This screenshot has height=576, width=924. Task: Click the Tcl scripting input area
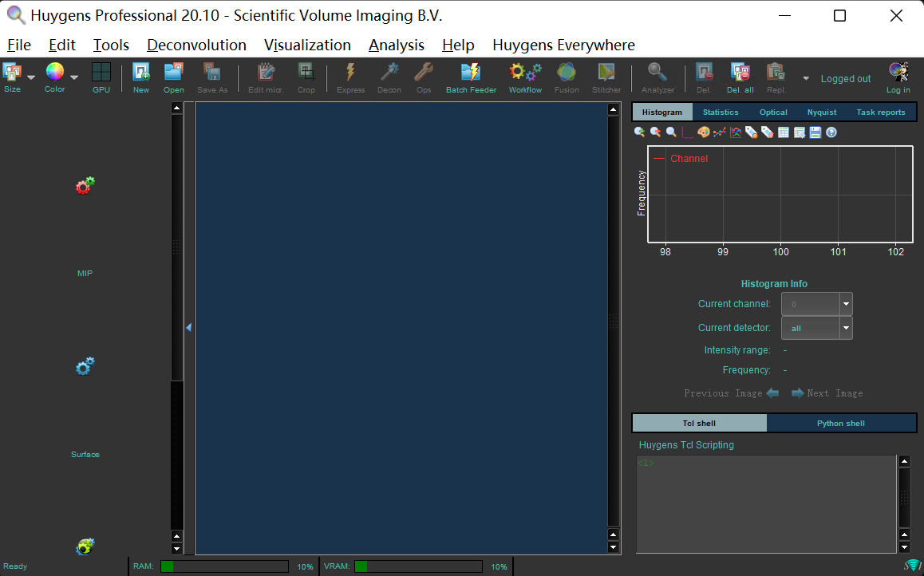click(x=767, y=504)
